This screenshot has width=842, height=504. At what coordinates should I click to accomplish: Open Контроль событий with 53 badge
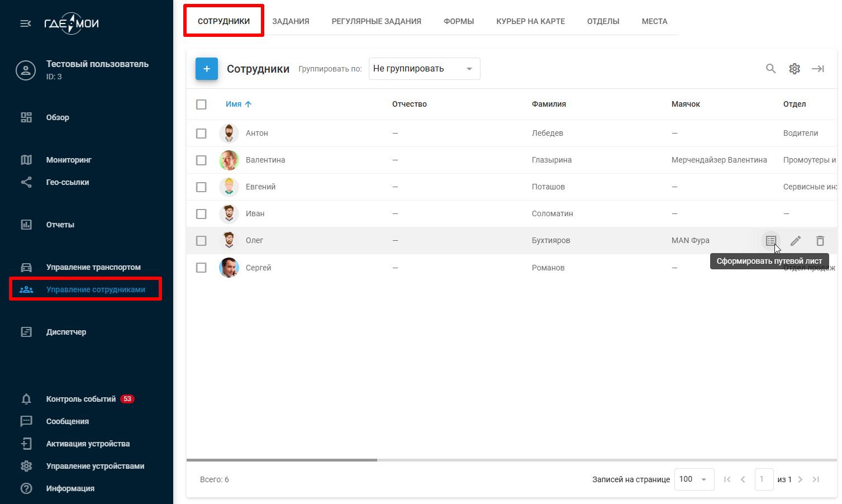coord(81,399)
